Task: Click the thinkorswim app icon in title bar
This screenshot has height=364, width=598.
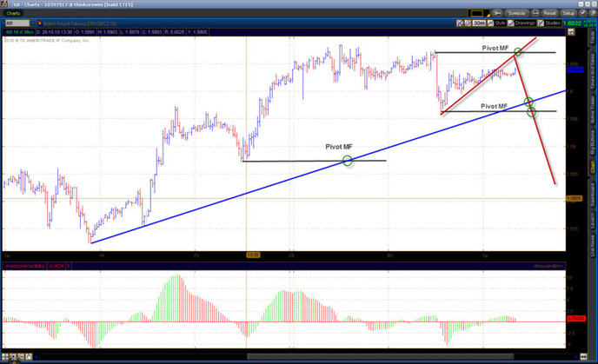Action: [3, 4]
